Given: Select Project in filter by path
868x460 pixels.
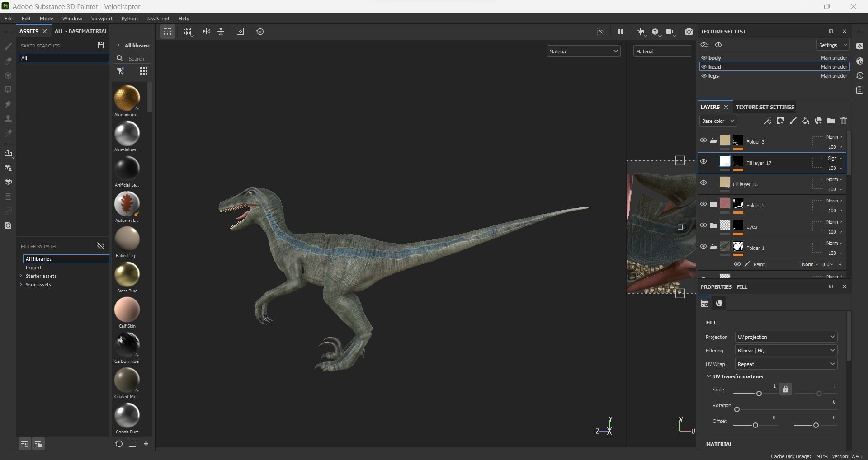Looking at the screenshot, I should point(34,268).
